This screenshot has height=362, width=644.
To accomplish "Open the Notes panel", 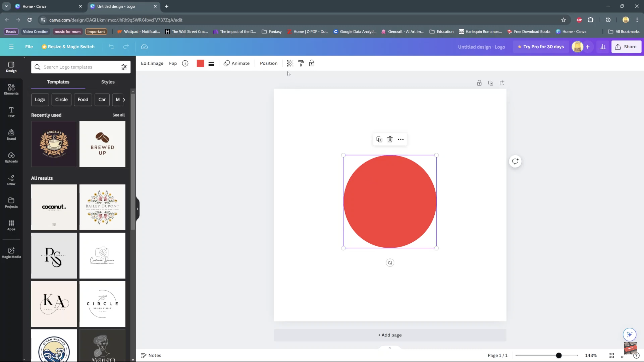I will pyautogui.click(x=151, y=355).
